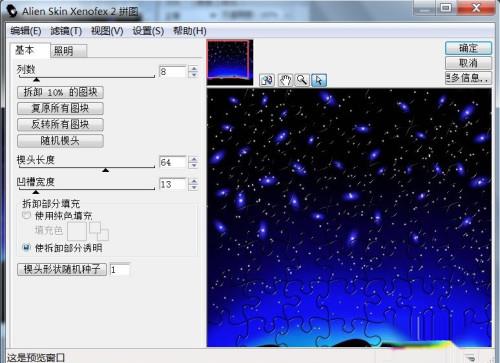Click the 楔头长度 slider handle

(106, 170)
